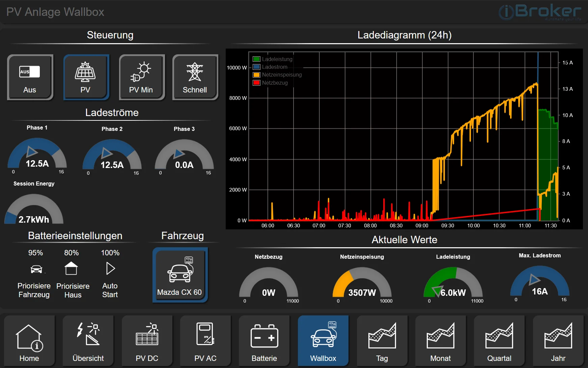Click the PV Anlage Wallbox title
588x368 pixels.
click(55, 12)
